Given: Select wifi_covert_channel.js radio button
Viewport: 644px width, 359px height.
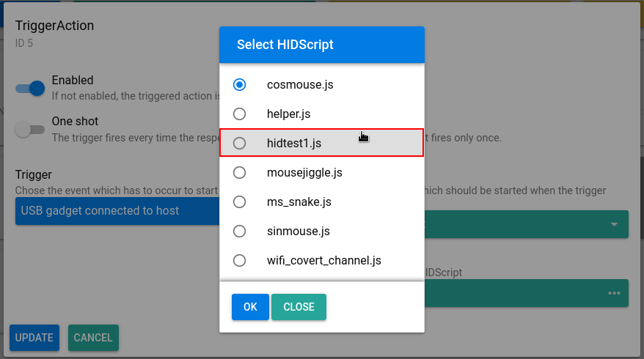Looking at the screenshot, I should click(239, 260).
